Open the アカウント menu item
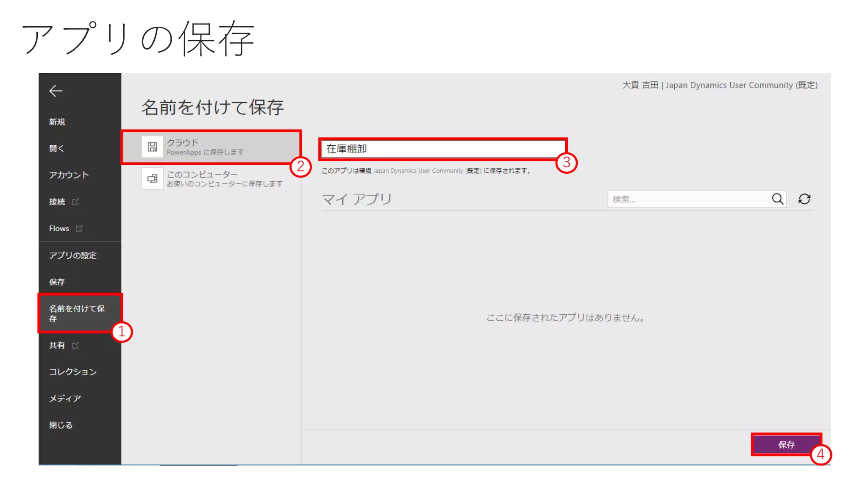Viewport: 868px width, 488px height. coord(69,175)
